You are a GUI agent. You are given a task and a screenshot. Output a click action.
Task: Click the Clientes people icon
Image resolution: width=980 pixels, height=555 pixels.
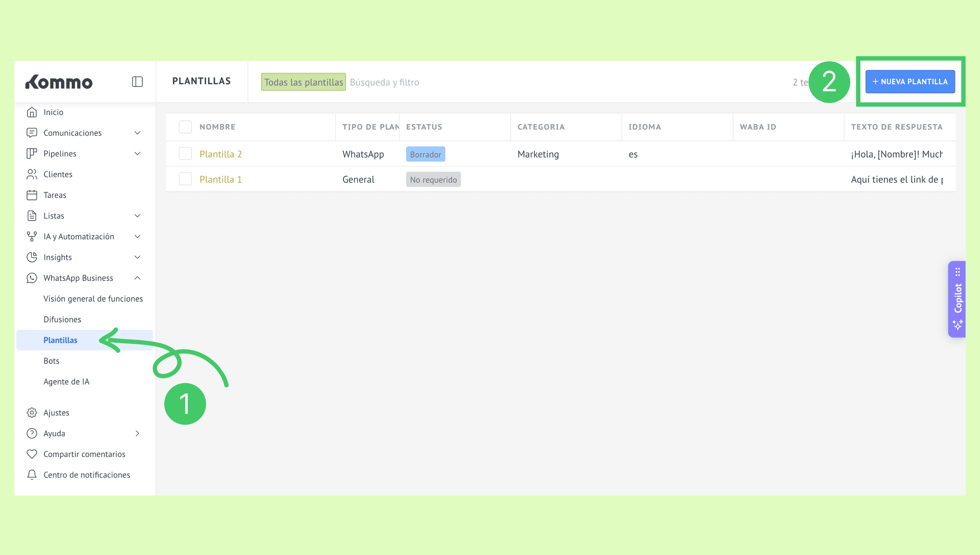point(32,174)
